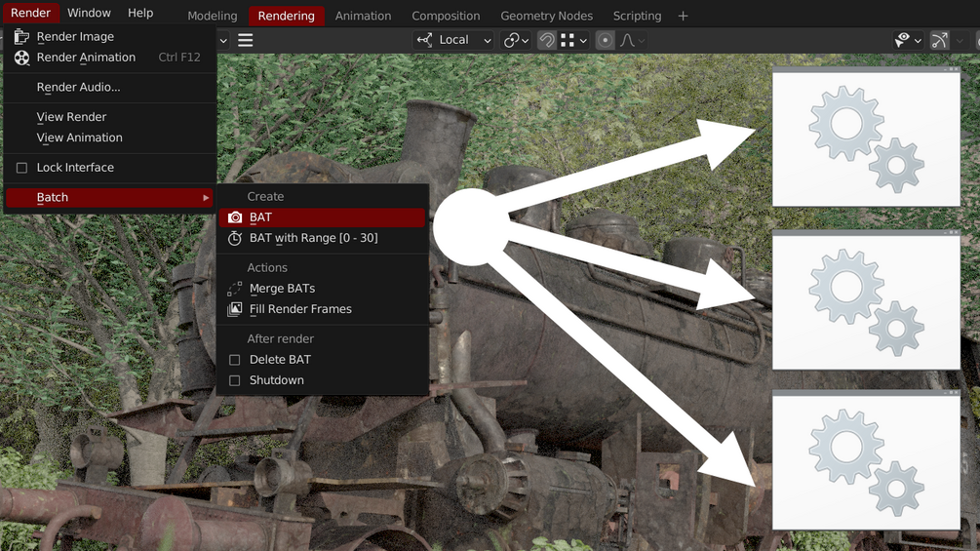Click Render Image entry
980x551 pixels.
tap(109, 37)
